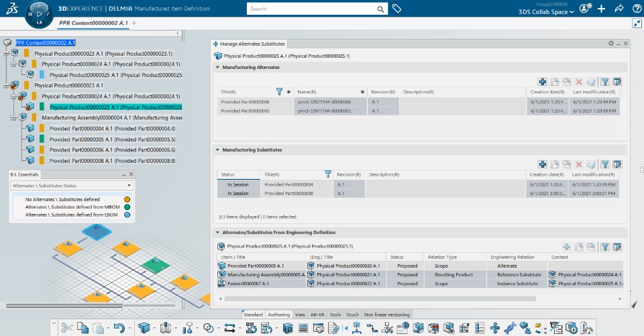Minimize the B.I. Essentials panel
Image resolution: width=644 pixels, height=336 pixels.
tap(124, 174)
